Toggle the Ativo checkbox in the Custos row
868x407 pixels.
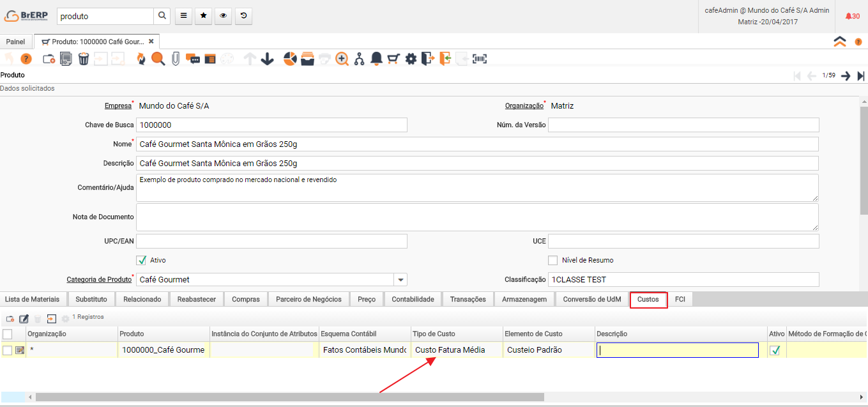775,350
